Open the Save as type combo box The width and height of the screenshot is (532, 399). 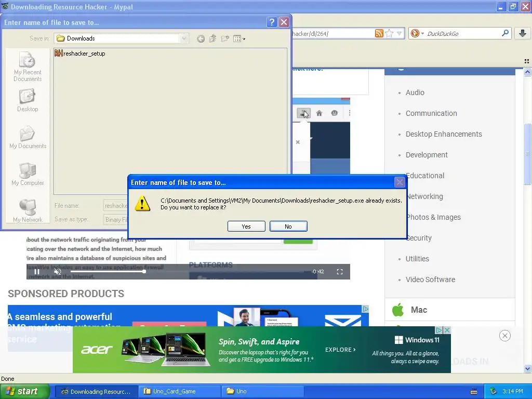point(116,220)
